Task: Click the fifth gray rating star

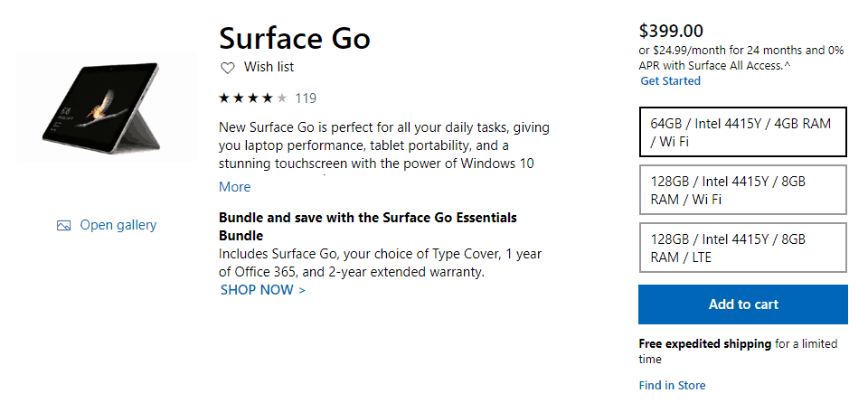Action: tap(282, 98)
